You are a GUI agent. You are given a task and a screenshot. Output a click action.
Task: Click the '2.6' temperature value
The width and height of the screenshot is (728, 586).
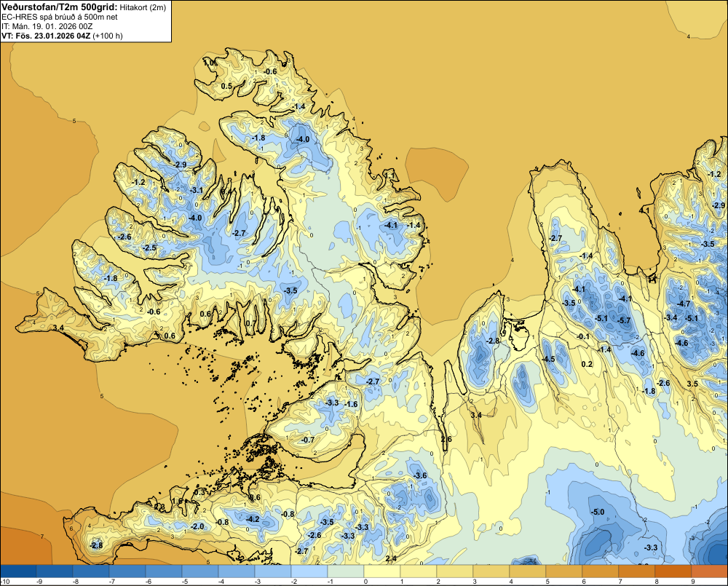[447, 439]
